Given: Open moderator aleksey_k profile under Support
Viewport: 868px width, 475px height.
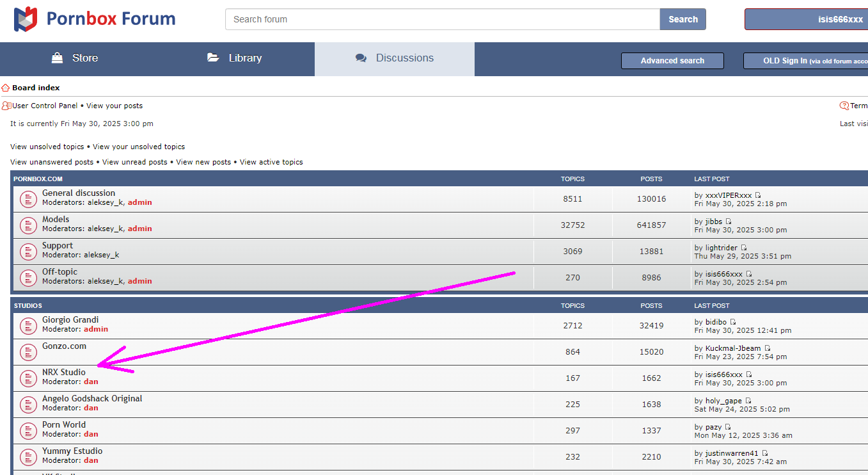Looking at the screenshot, I should click(x=101, y=255).
